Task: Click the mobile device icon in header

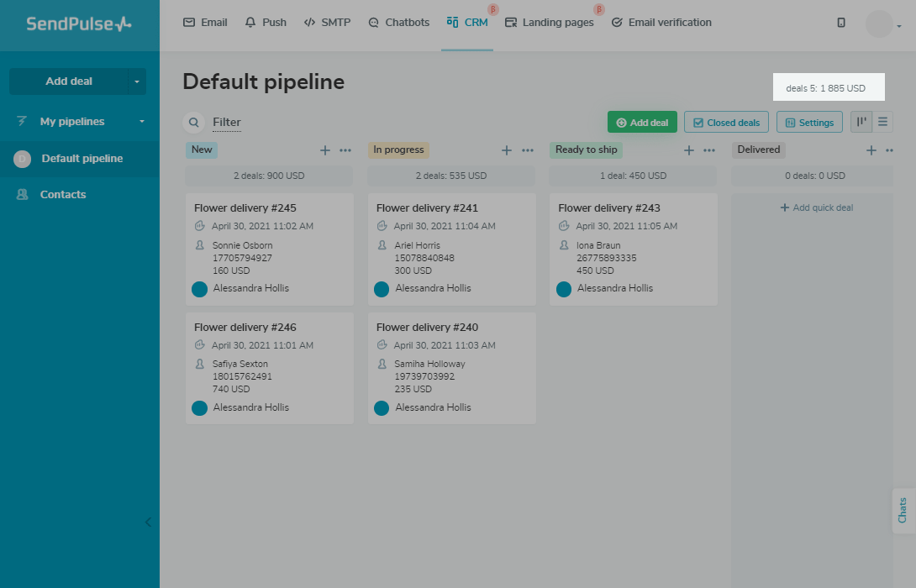Action: pyautogui.click(x=841, y=23)
